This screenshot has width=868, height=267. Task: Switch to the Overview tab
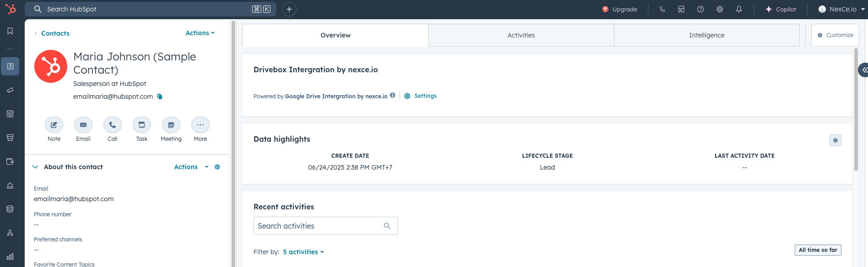point(335,35)
